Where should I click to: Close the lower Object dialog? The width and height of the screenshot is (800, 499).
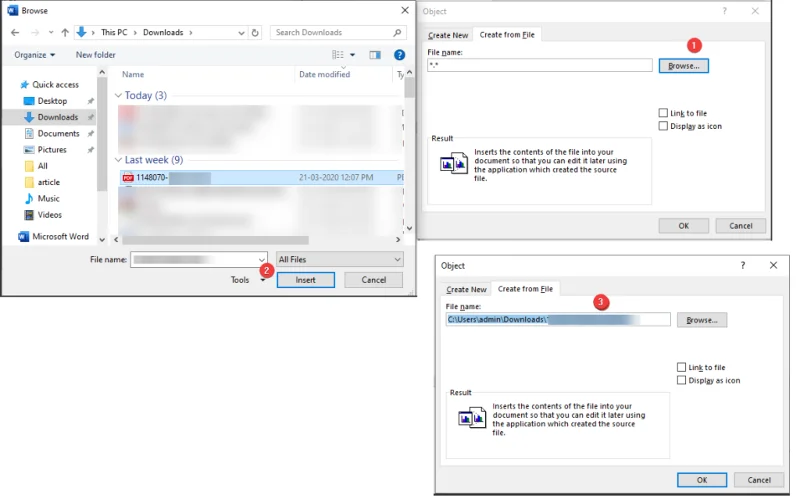(x=773, y=265)
